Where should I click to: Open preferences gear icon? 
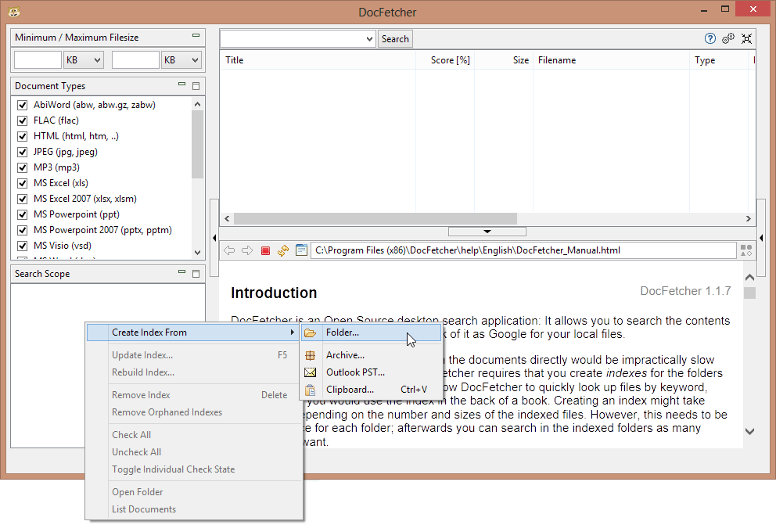click(x=728, y=38)
